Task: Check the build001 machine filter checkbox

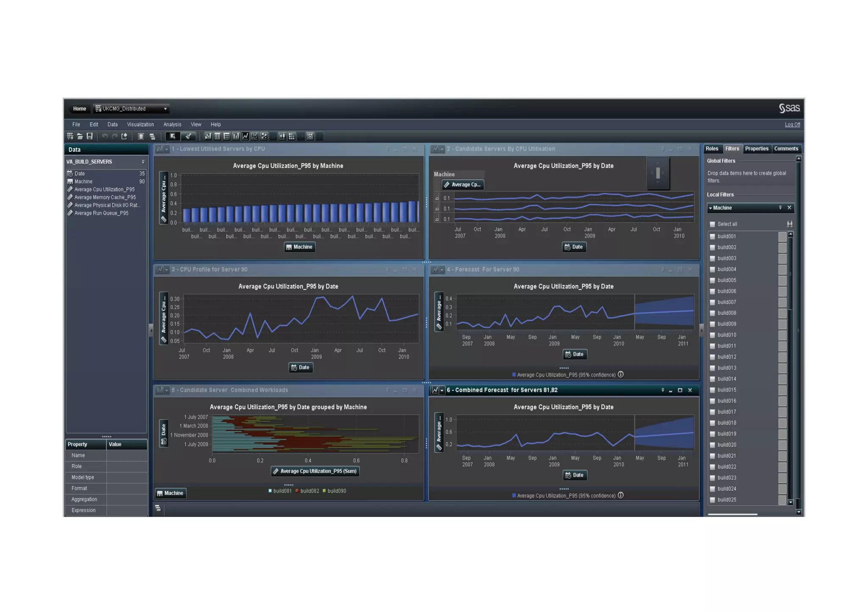Action: click(x=712, y=236)
